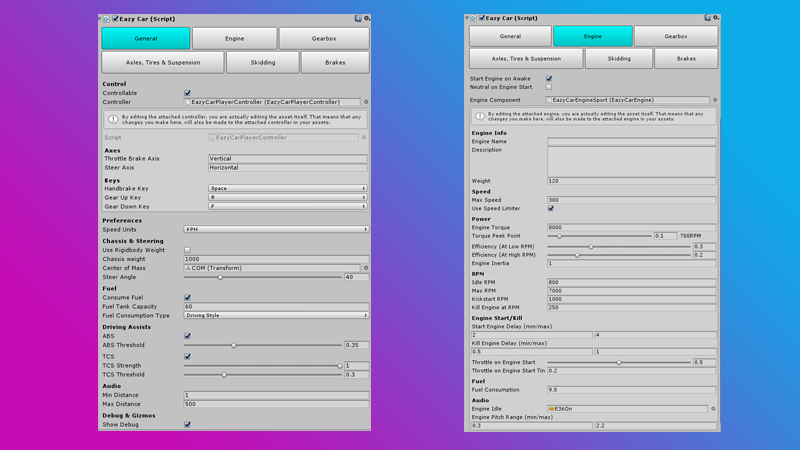
Task: Click the Engine Torque input field
Action: pos(632,228)
